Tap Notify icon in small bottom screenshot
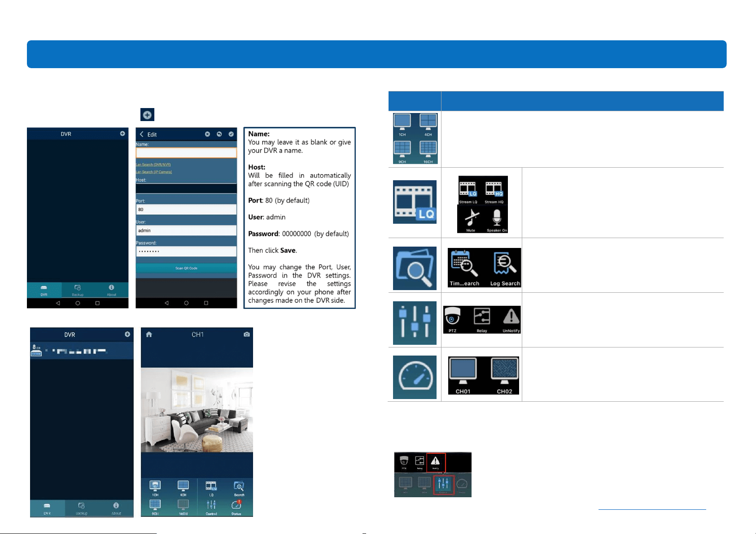Viewport: 756px width, 534px height. tap(435, 462)
